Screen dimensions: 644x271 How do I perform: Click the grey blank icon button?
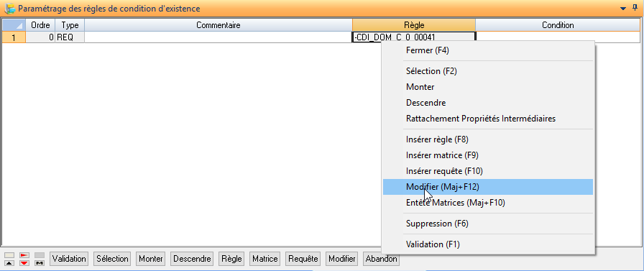click(x=40, y=255)
